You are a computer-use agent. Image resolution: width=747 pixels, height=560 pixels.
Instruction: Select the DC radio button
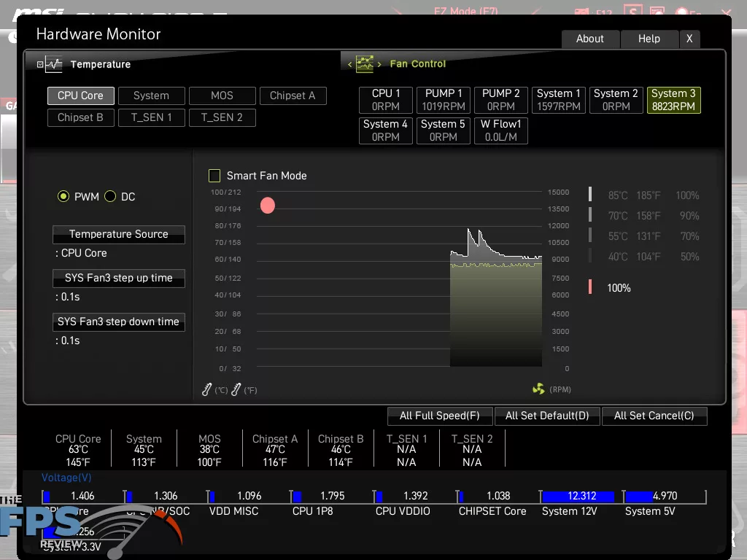tap(110, 196)
